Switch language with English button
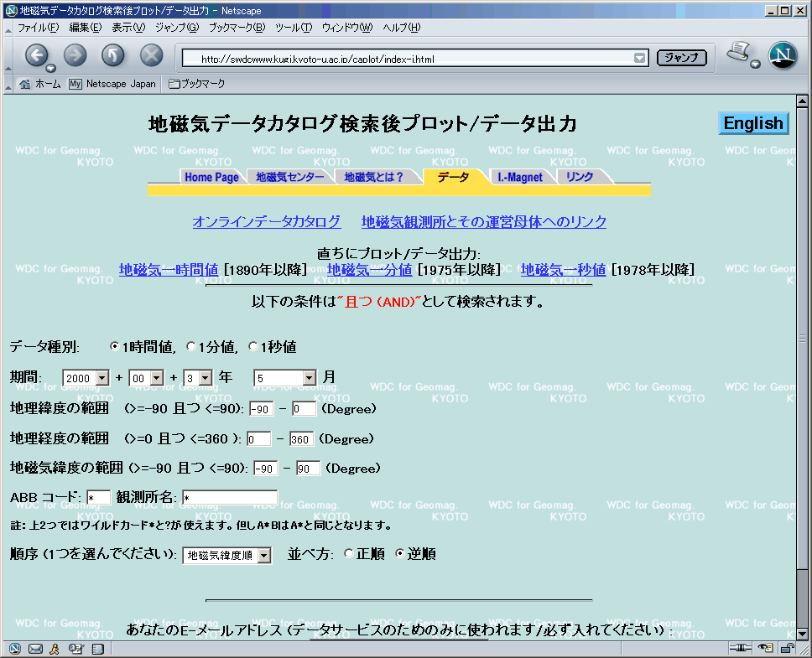 click(x=753, y=123)
